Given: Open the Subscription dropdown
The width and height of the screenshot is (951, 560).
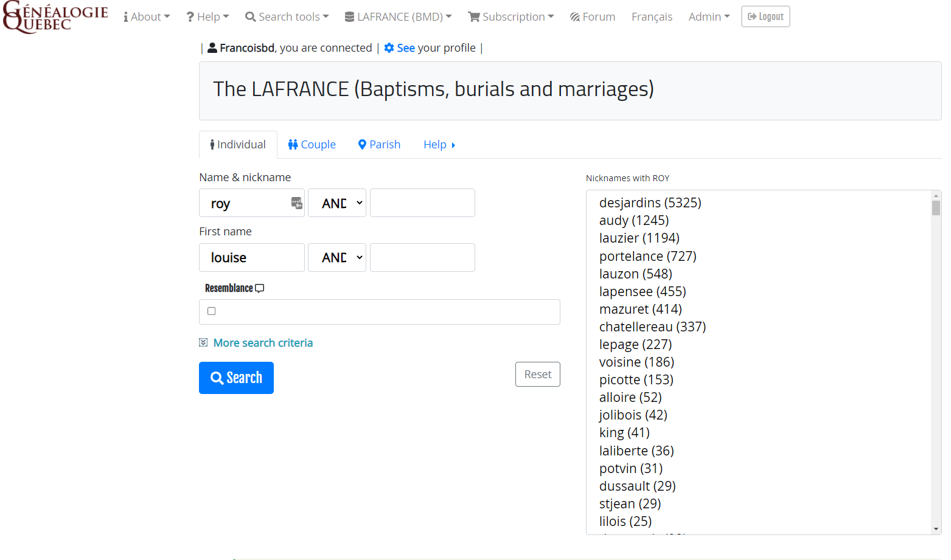Looking at the screenshot, I should coord(511,17).
